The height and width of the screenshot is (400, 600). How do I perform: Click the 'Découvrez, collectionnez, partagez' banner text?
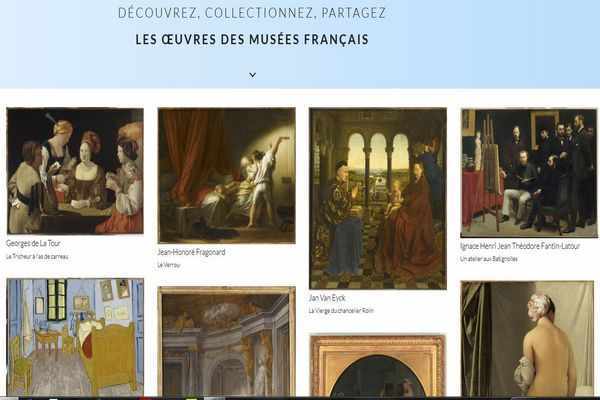tap(252, 13)
